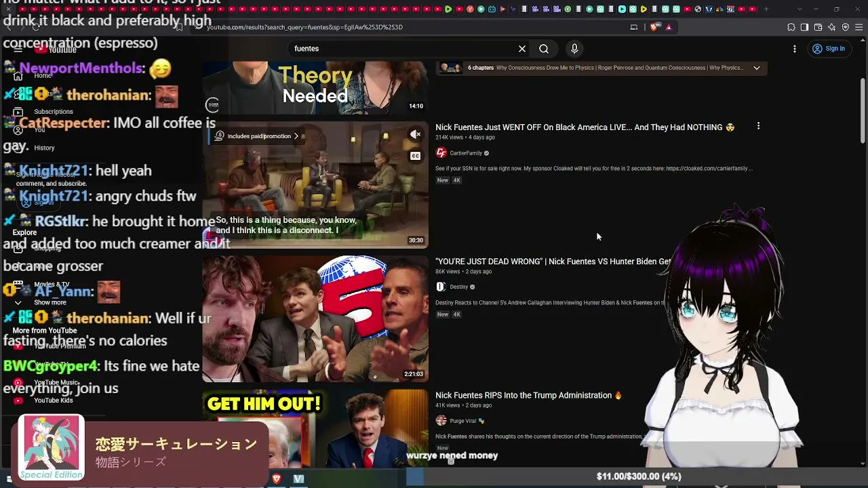The image size is (868, 488).
Task: Open the Destiny video thumbnail with 2:21:03 duration
Action: (x=315, y=319)
